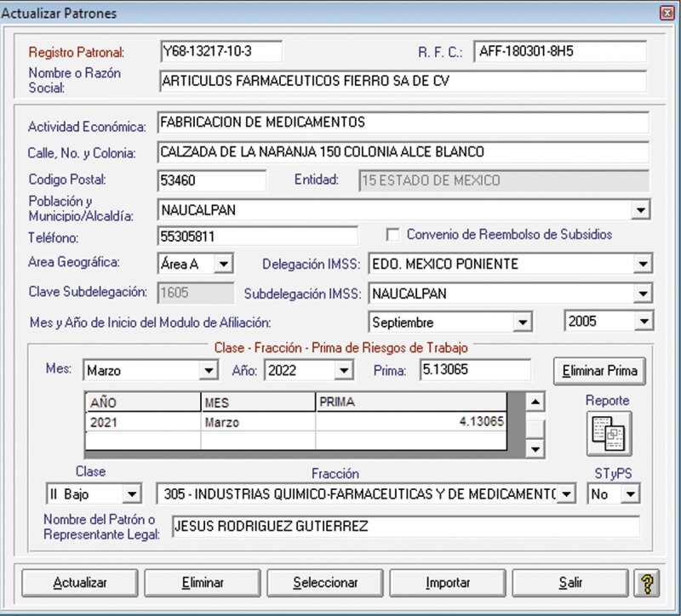Click the Salir button

coord(570,583)
